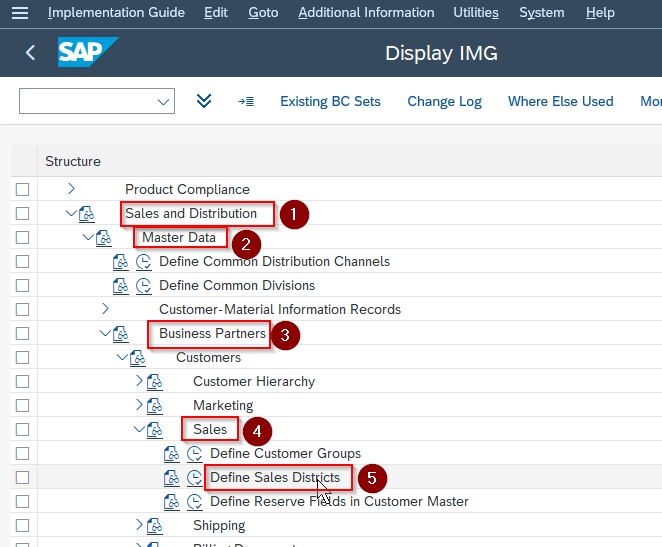Tick the checkbox for Define Sales Districts row
This screenshot has height=547, width=662.
coord(22,478)
